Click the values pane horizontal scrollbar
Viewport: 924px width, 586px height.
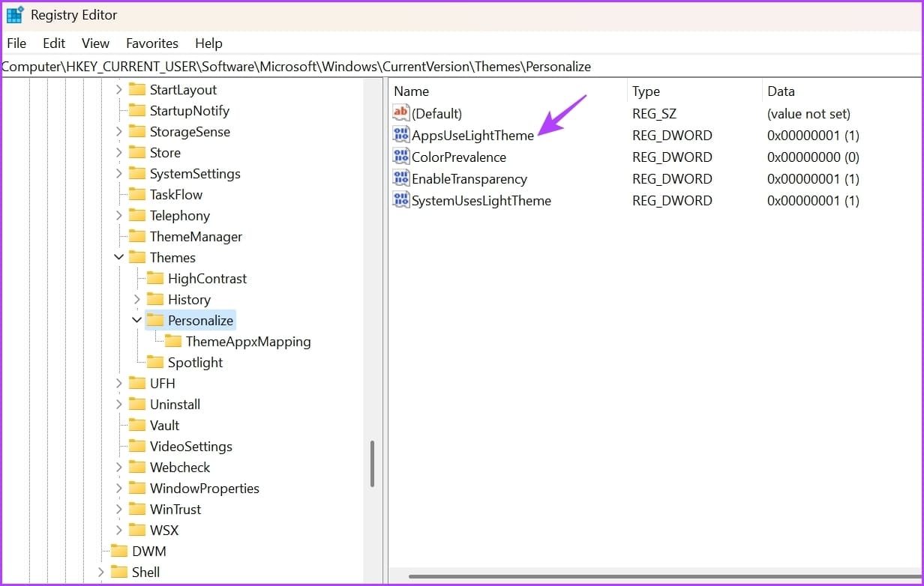click(665, 576)
